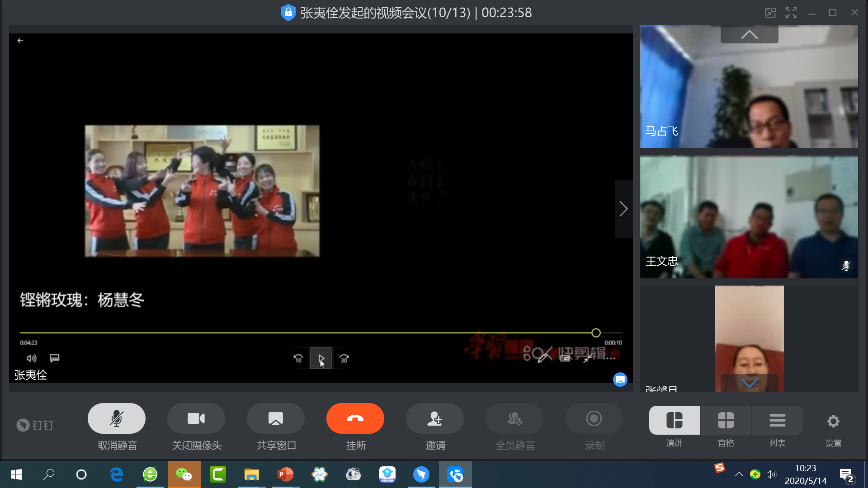Screen dimensions: 868x488
Task: Open WeChat from taskbar
Action: 184,474
